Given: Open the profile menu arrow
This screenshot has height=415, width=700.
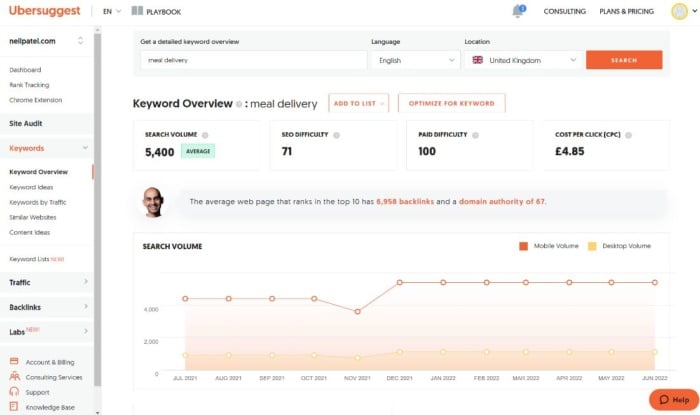Looking at the screenshot, I should [695, 11].
